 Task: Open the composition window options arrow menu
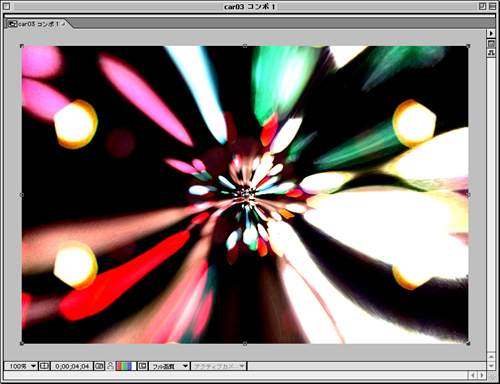(x=491, y=33)
